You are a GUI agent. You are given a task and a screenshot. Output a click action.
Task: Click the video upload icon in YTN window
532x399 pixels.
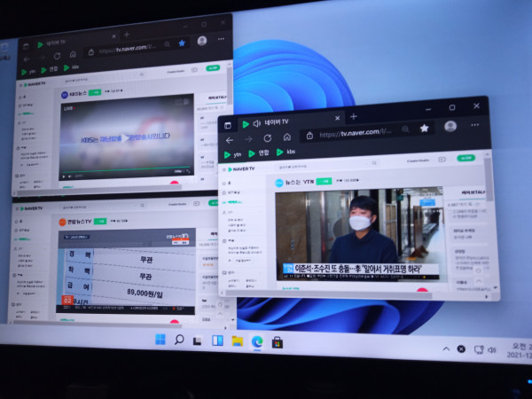click(442, 159)
